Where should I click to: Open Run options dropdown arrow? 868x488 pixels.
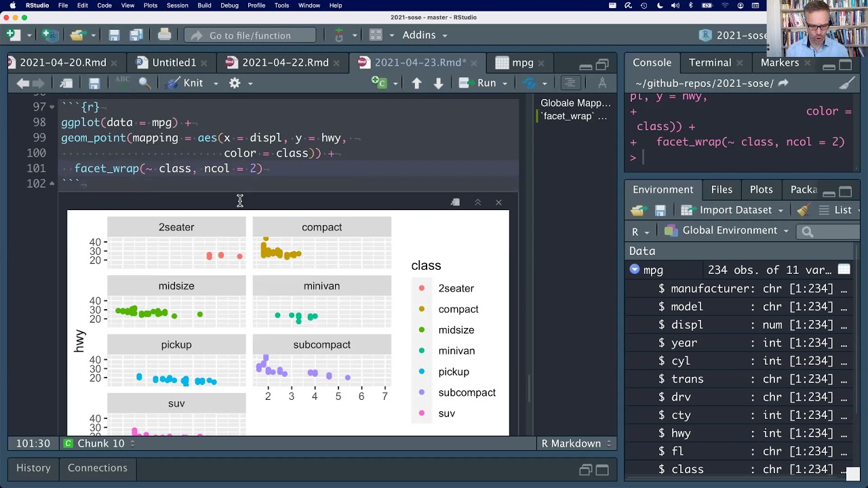tap(506, 83)
